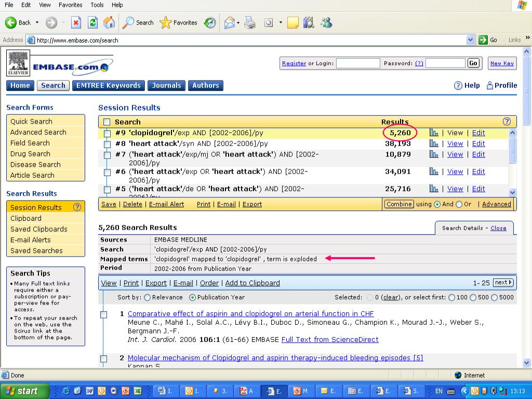Open the browser Search magnifier
This screenshot has height=399, width=532.
128,23
